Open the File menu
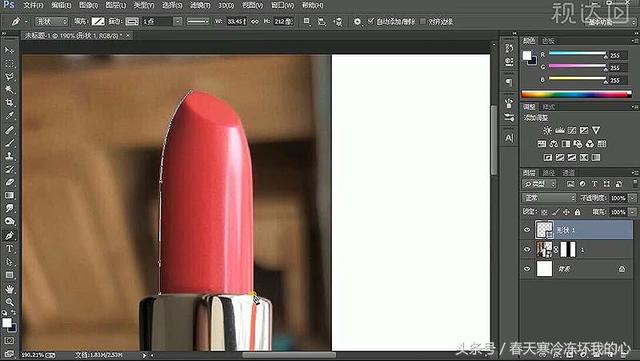 [x=33, y=5]
